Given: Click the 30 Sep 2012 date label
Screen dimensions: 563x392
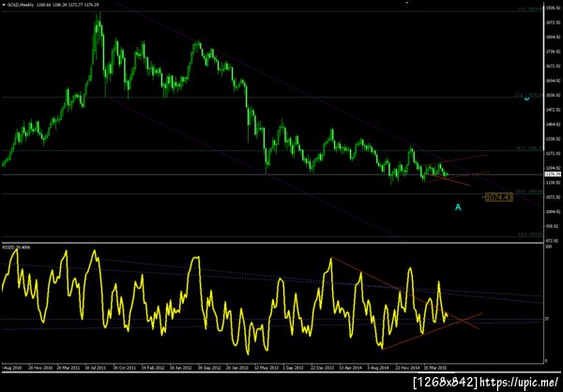Looking at the screenshot, I should point(209,369).
